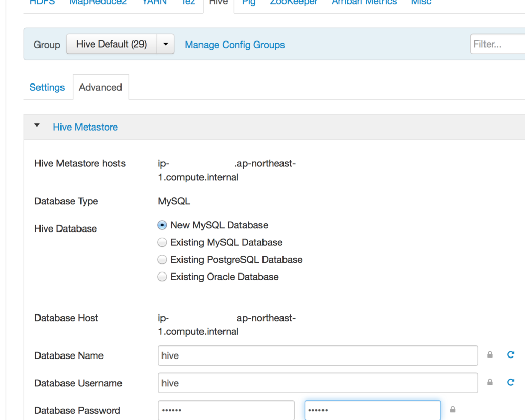Select Existing PostgreSQL Database radio option
The width and height of the screenshot is (525, 420).
tap(162, 260)
